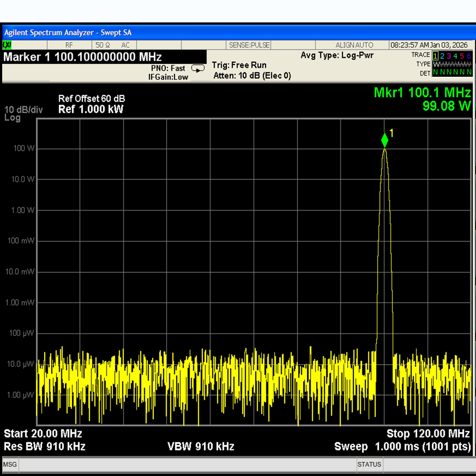Click the 08:23:57 AM Jan 03, 2026 timestamp
Image resolution: width=476 pixels, height=476 pixels.
tap(429, 45)
